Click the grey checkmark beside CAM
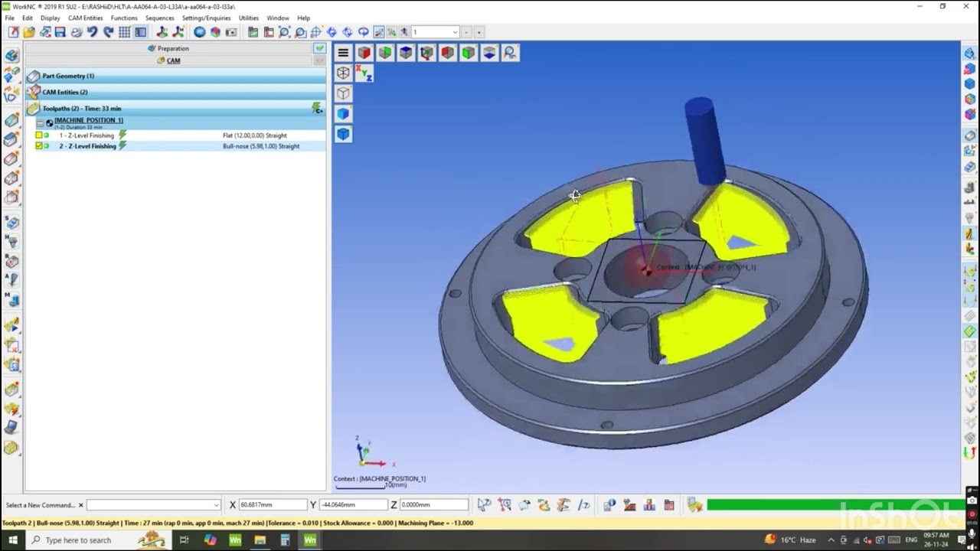Viewport: 980px width, 551px height. tap(319, 60)
